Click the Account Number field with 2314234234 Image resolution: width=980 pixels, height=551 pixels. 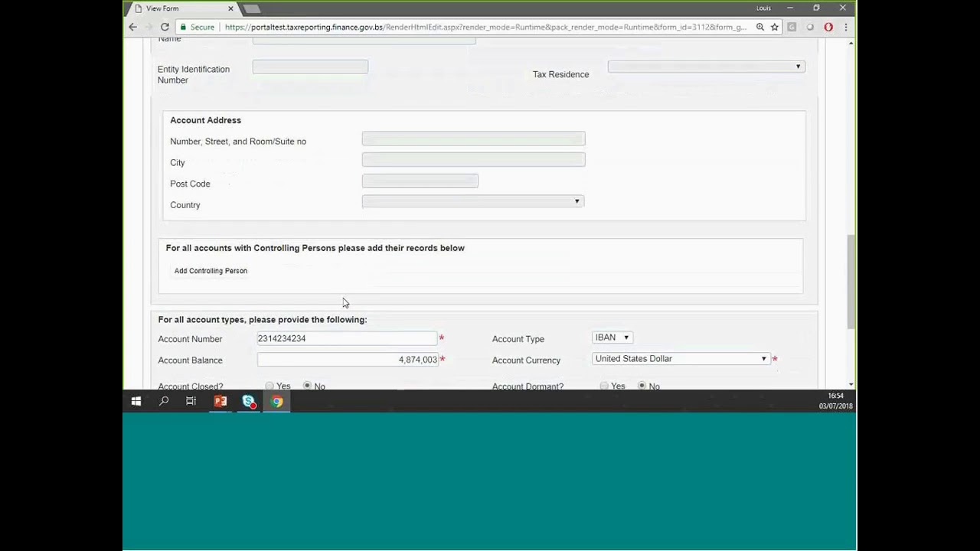pos(347,338)
